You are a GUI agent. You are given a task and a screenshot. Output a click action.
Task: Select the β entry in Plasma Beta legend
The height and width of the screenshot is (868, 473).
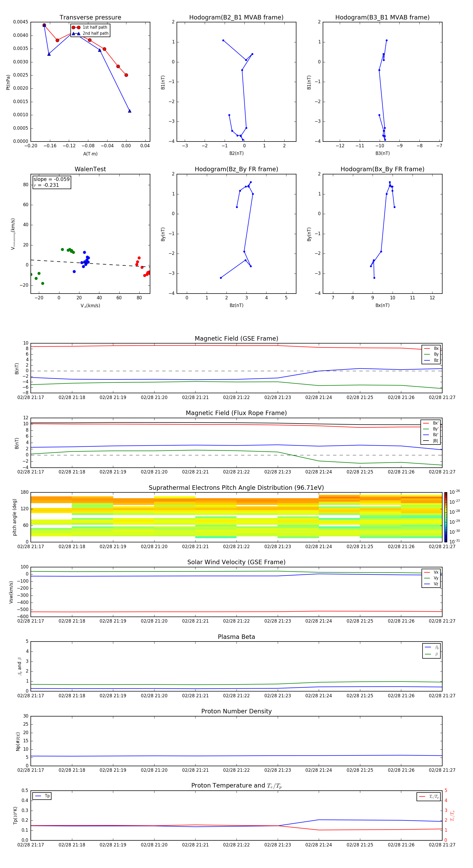coord(431,654)
